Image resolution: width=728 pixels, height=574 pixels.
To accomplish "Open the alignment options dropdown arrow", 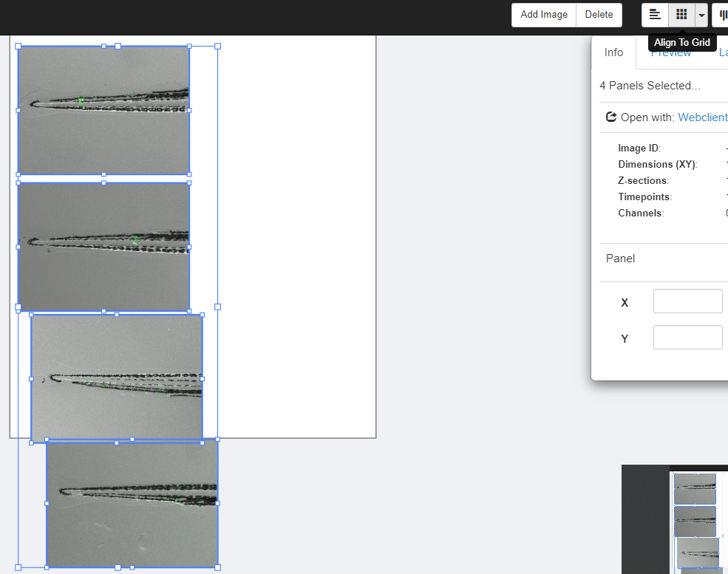I will [x=701, y=16].
